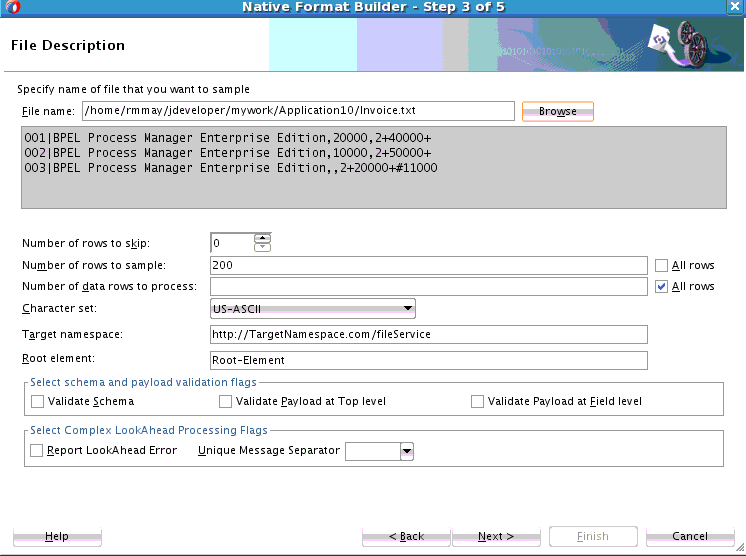Increment the rows to skip spinner
This screenshot has height=556, width=746.
tap(262, 238)
